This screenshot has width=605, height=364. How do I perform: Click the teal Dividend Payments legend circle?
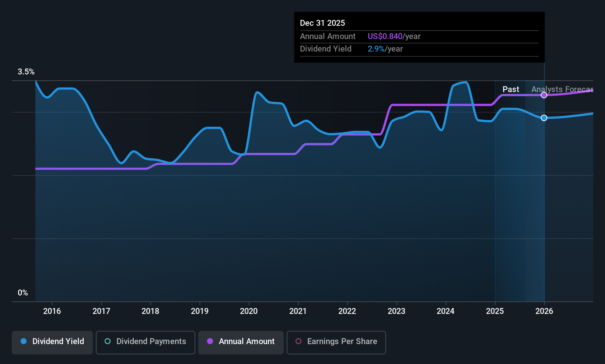(x=108, y=342)
